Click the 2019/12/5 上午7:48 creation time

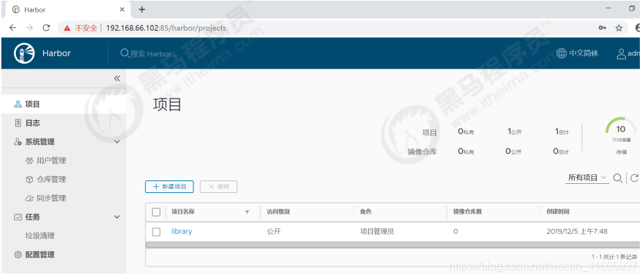(x=577, y=232)
